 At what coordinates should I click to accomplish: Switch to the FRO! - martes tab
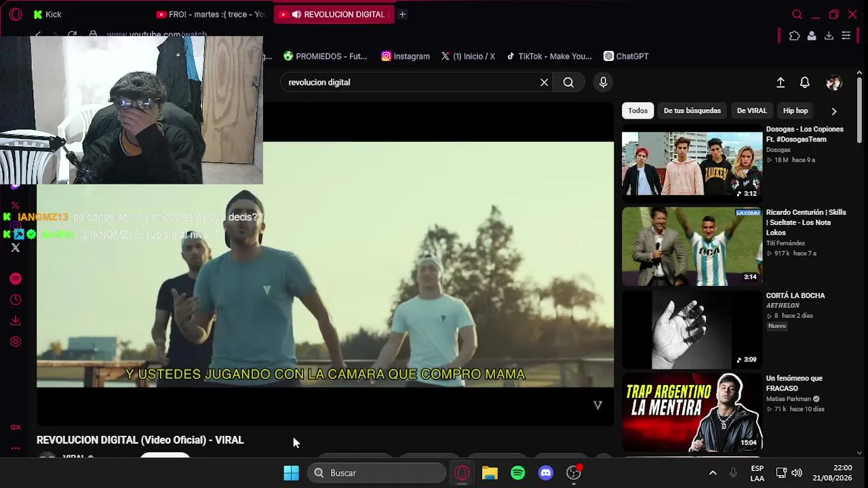pyautogui.click(x=211, y=14)
